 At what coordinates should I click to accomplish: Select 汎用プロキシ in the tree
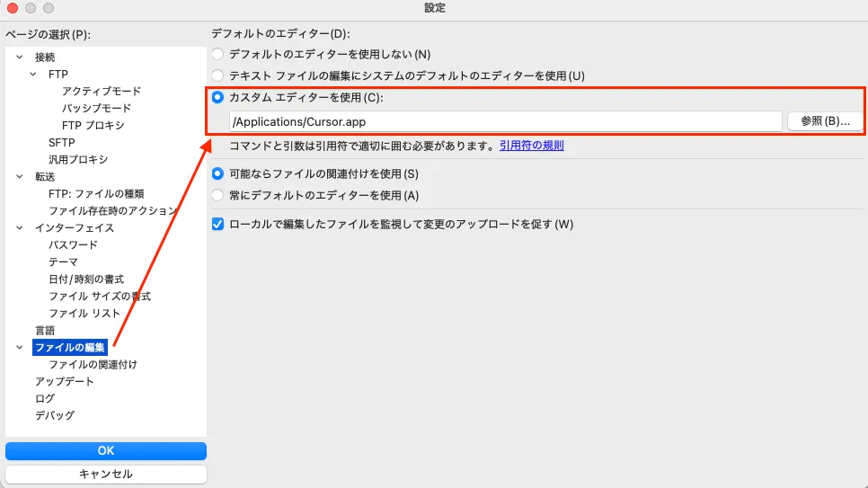click(x=78, y=160)
